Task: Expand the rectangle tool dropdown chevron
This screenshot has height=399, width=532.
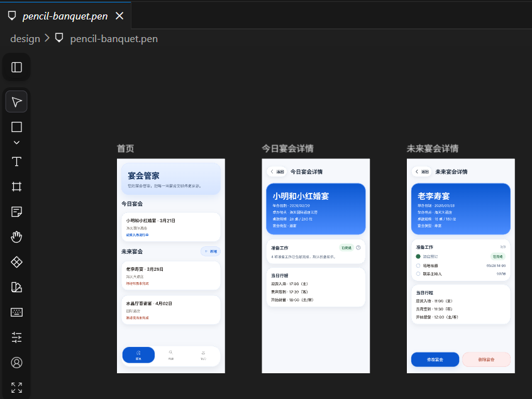Action: pyautogui.click(x=16, y=142)
